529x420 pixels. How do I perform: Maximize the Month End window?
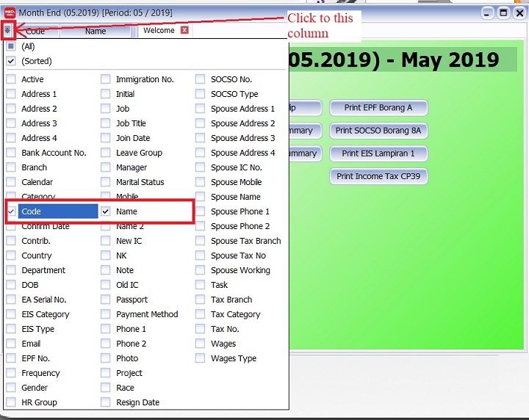click(503, 12)
